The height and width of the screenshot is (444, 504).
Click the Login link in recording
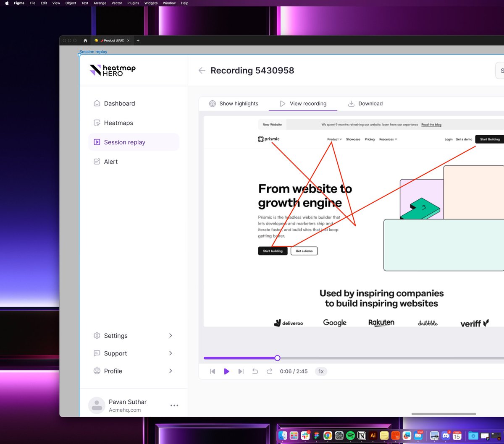[x=449, y=139]
